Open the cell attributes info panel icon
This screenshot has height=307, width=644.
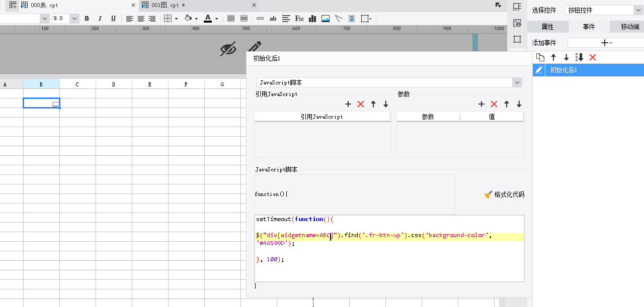tap(517, 23)
